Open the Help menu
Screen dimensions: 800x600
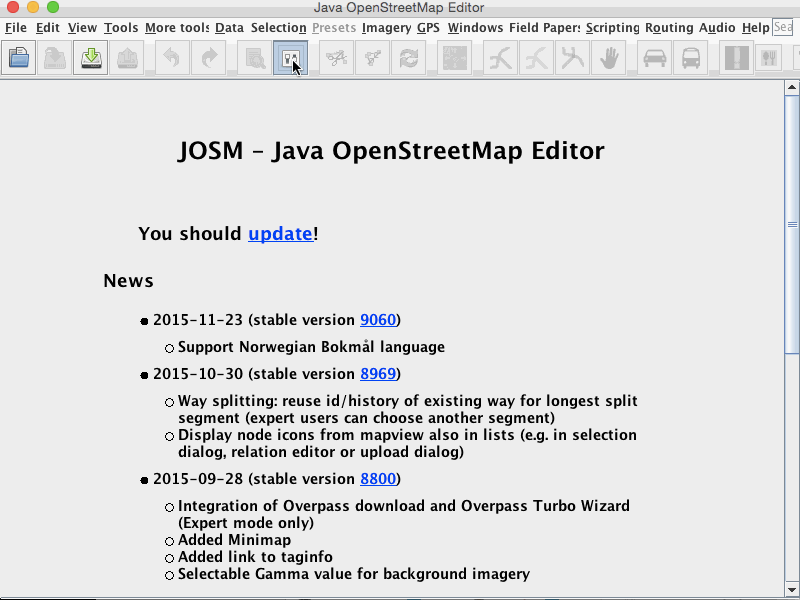[755, 28]
